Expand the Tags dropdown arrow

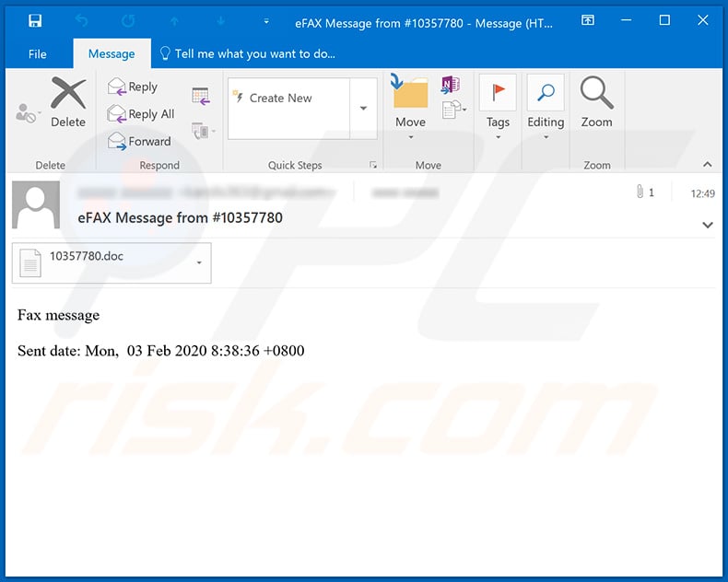tap(498, 138)
